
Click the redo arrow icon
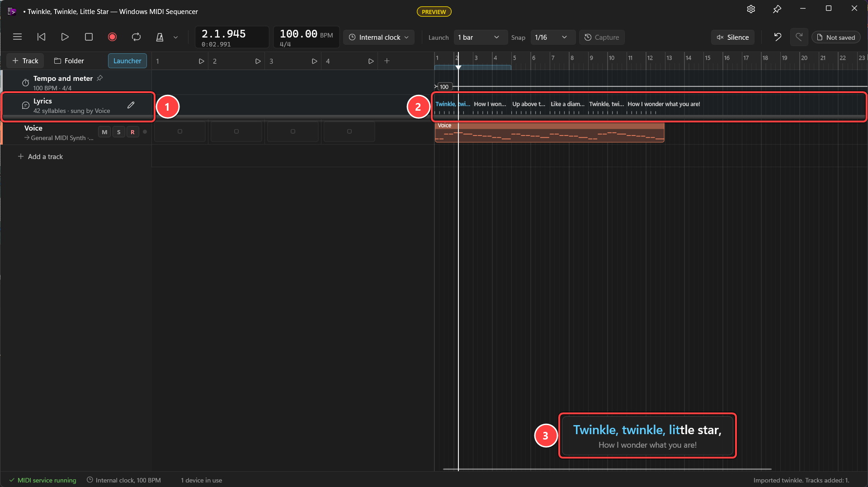pos(799,37)
